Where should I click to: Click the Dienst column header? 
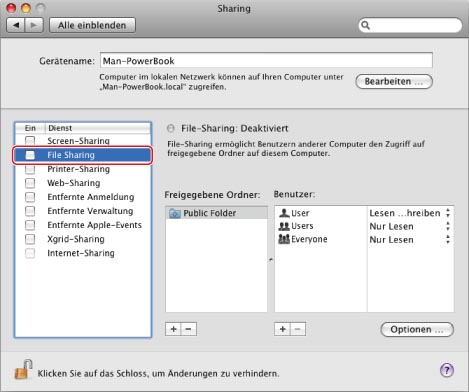(97, 128)
